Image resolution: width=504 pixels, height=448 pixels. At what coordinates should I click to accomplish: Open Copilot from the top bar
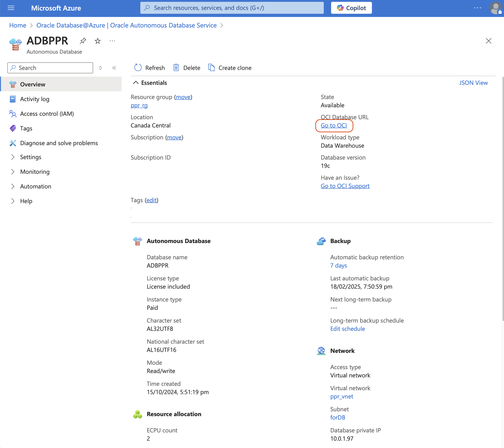point(351,8)
